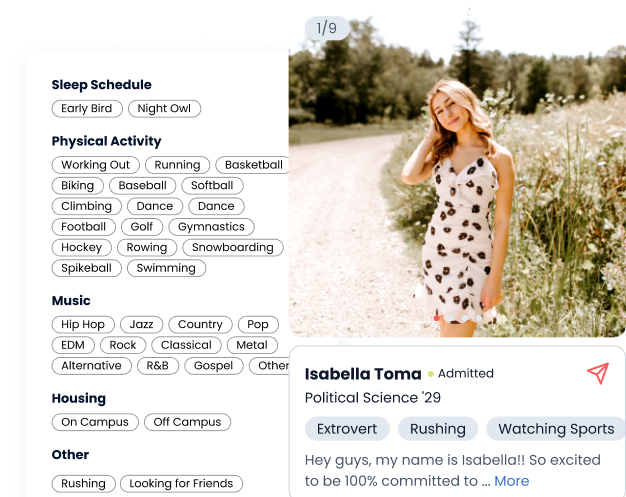Click the Other section heading
The image size is (626, 497).
coord(70,455)
